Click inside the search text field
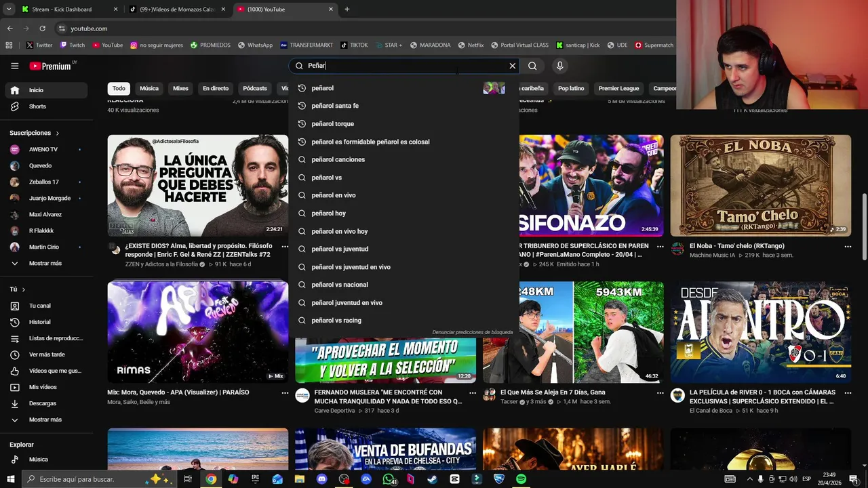868x488 pixels. 406,66
